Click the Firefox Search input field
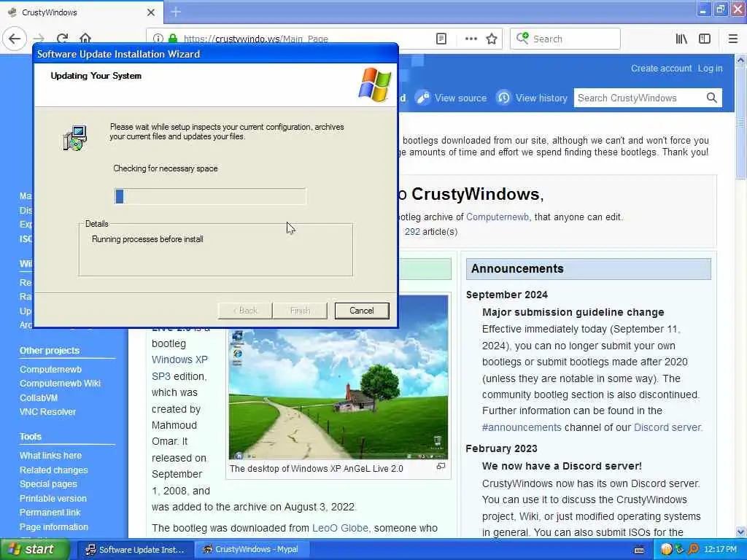The image size is (747, 560). 565,39
